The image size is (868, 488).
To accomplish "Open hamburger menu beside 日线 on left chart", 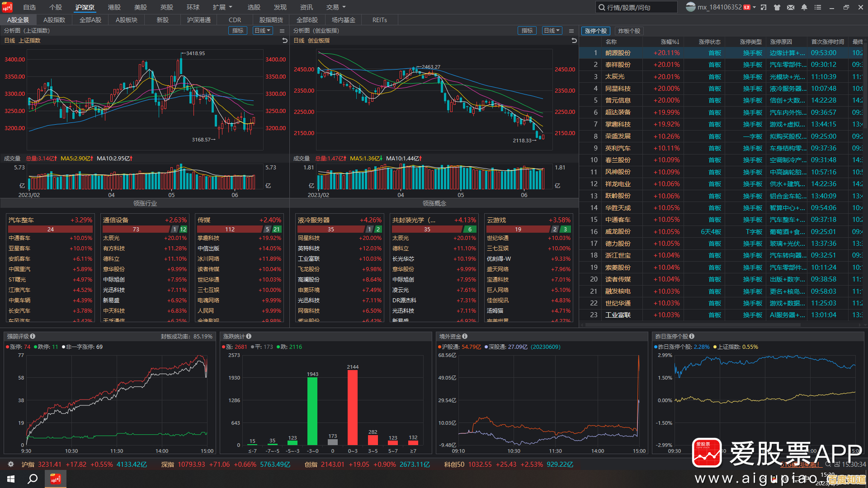I will coord(282,31).
